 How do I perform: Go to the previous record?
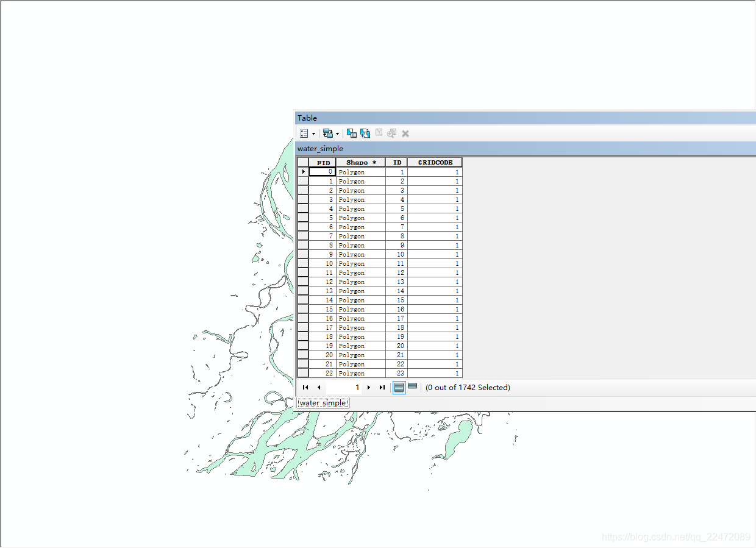click(x=319, y=387)
